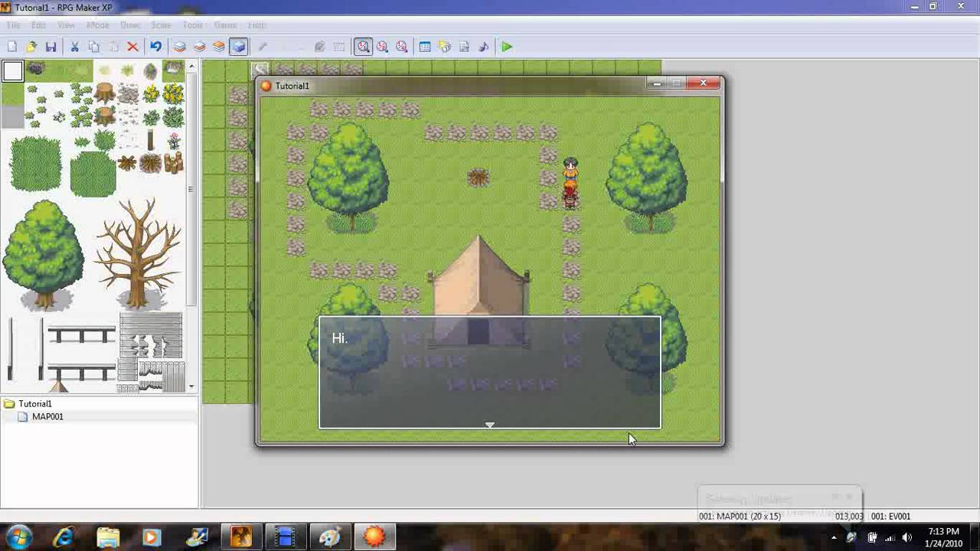Click the Open Project folder icon
This screenshot has width=980, height=551.
click(x=31, y=47)
